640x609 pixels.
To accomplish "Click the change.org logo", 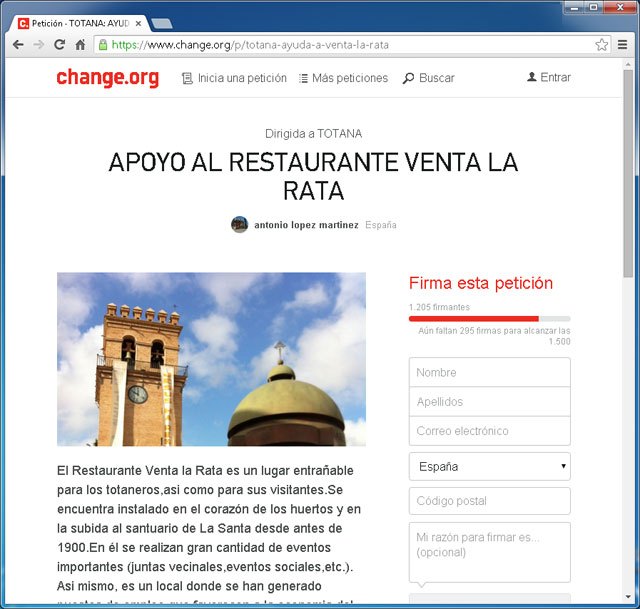I will (107, 78).
